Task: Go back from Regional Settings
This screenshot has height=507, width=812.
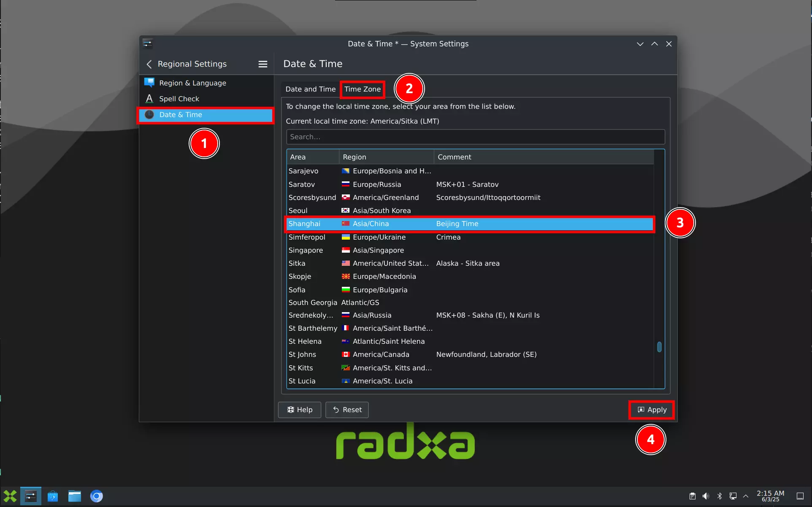Action: 149,64
